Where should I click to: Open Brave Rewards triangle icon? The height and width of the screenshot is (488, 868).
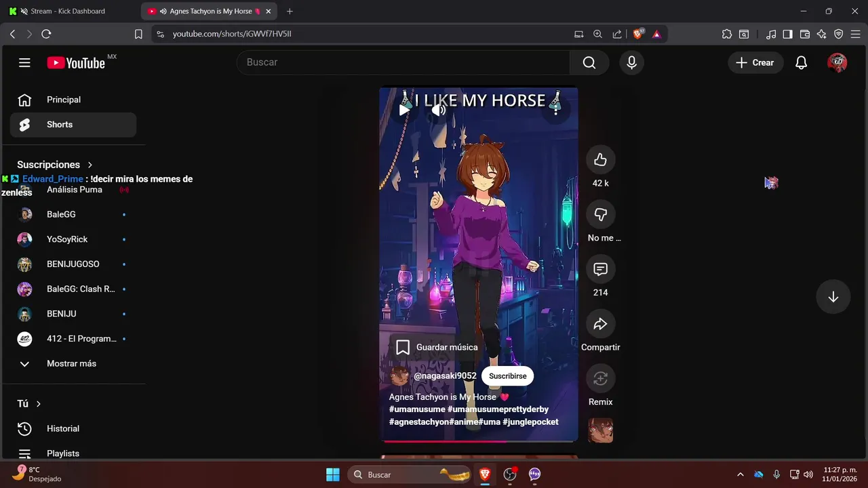coord(656,34)
